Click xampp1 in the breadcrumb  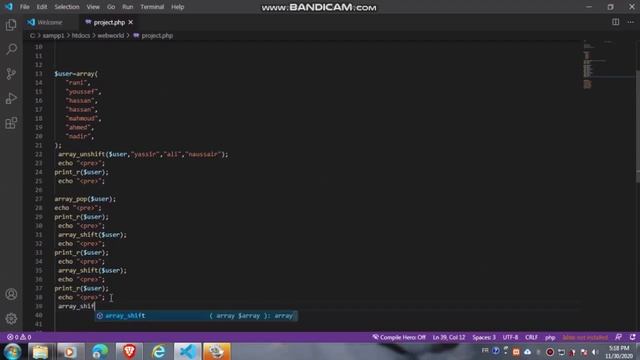53,36
